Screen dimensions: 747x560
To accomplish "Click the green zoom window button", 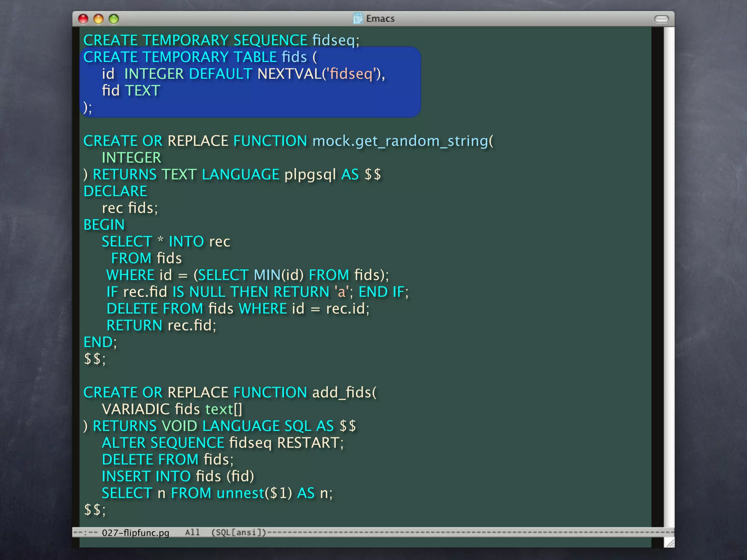I will 114,19.
